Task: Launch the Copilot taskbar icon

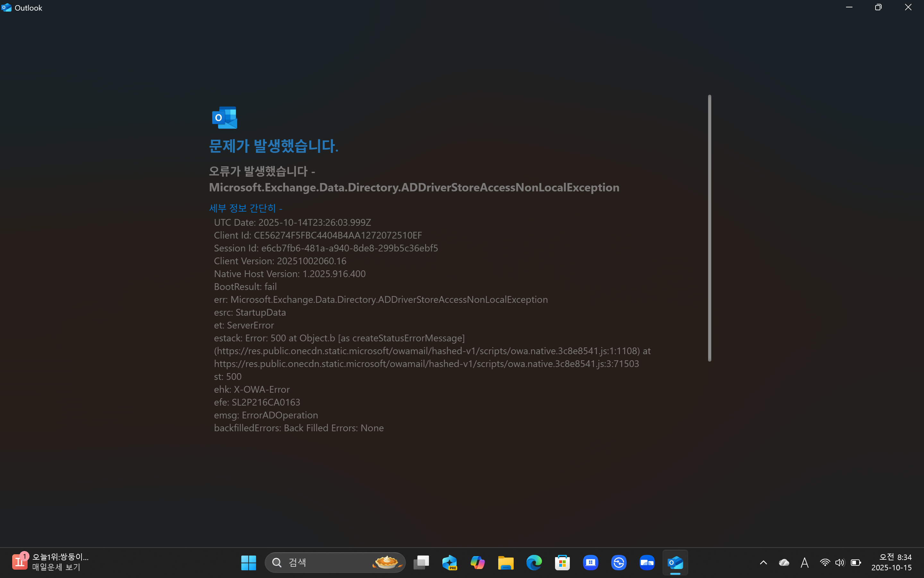Action: pos(478,562)
